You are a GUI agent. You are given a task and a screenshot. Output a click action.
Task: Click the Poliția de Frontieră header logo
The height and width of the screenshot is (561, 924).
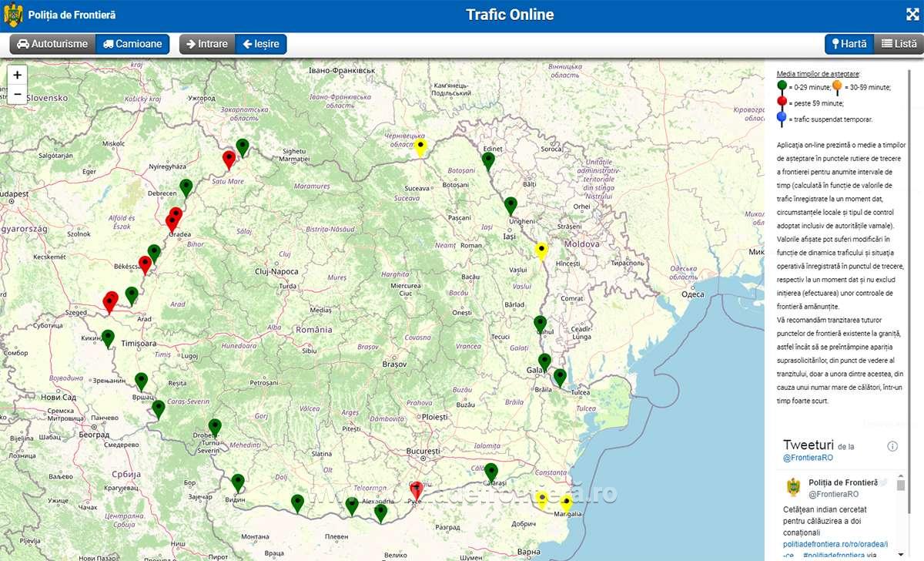[x=13, y=15]
